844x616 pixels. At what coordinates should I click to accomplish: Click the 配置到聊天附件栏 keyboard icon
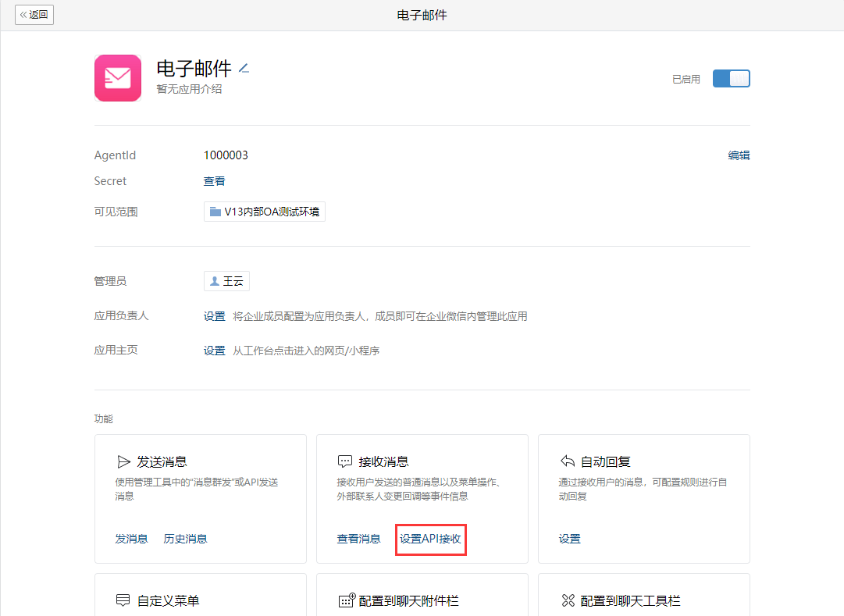pos(346,600)
